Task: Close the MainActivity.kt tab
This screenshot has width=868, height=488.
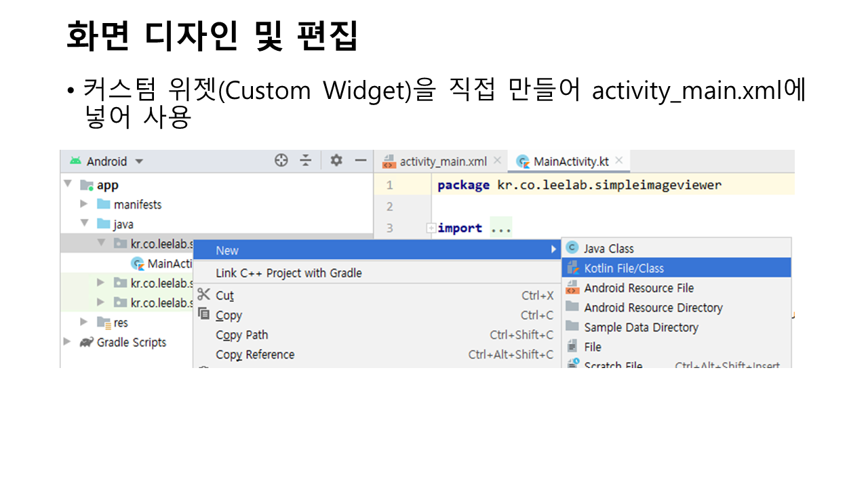Action: [x=619, y=161]
